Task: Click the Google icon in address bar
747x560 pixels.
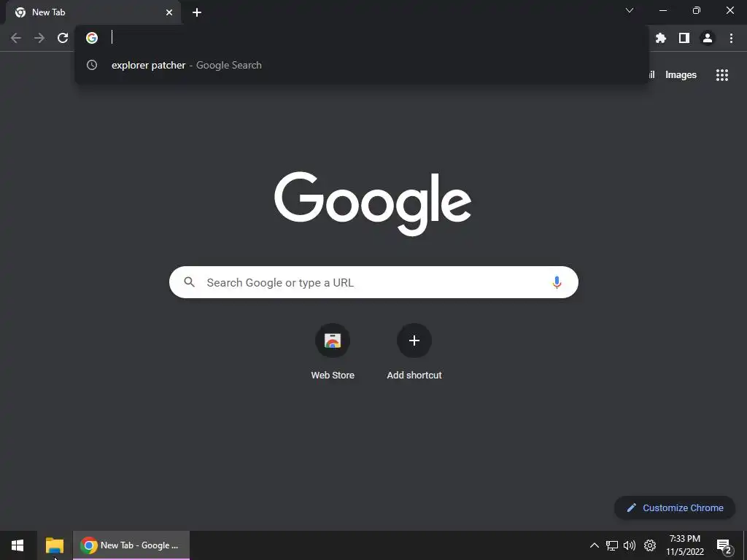Action: tap(92, 38)
